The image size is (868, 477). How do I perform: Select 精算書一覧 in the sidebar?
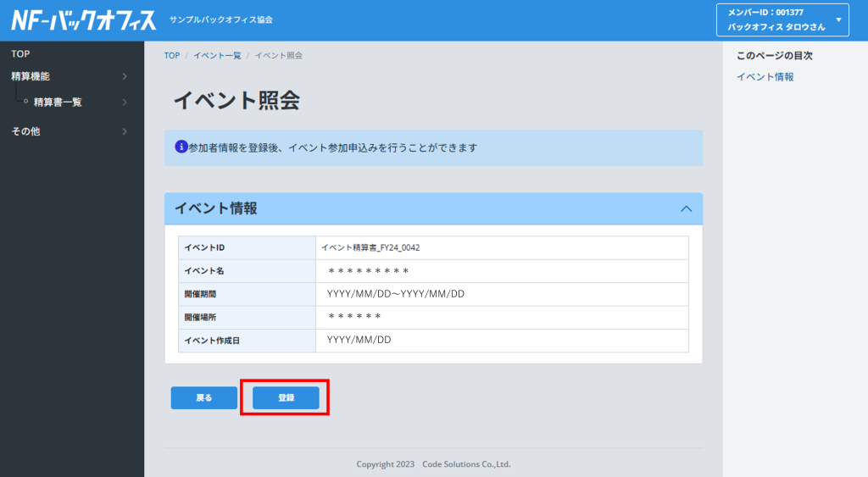point(58,102)
